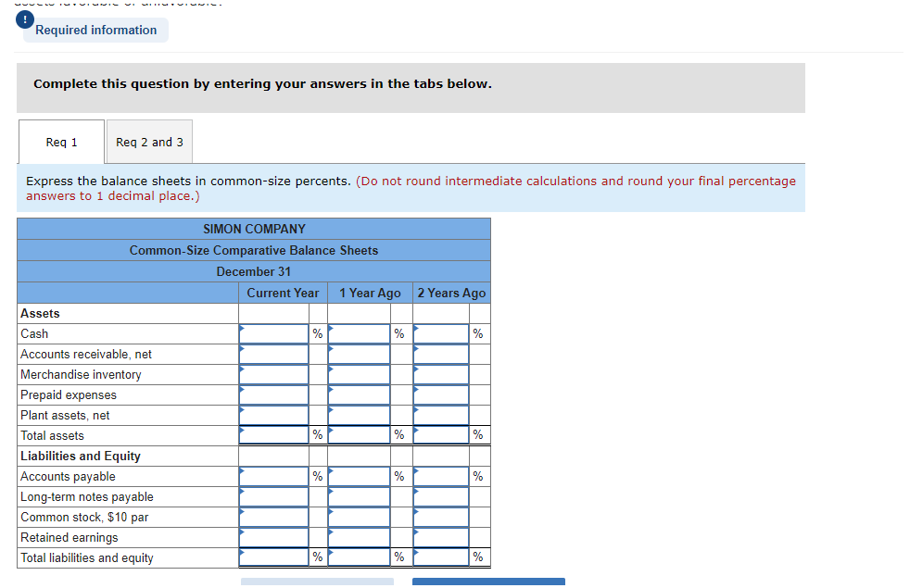Select Plant assets 2 Years Ago field
910x588 pixels.
pos(441,415)
